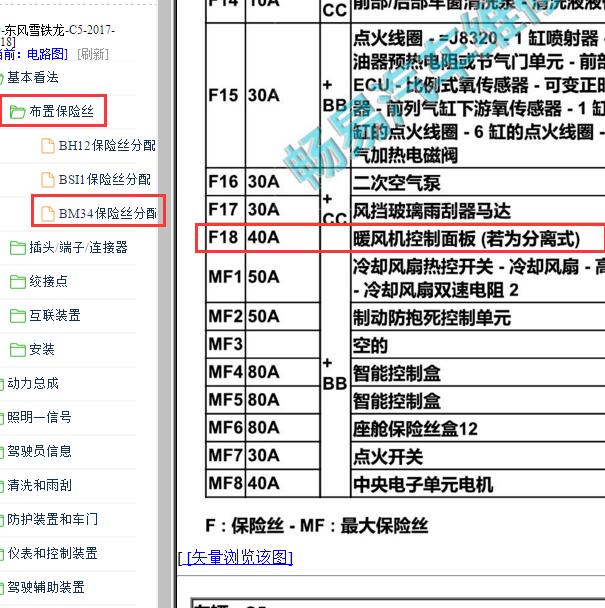The image size is (605, 608).
Task: Select the MF5 fuse cell
Action: (x=225, y=400)
